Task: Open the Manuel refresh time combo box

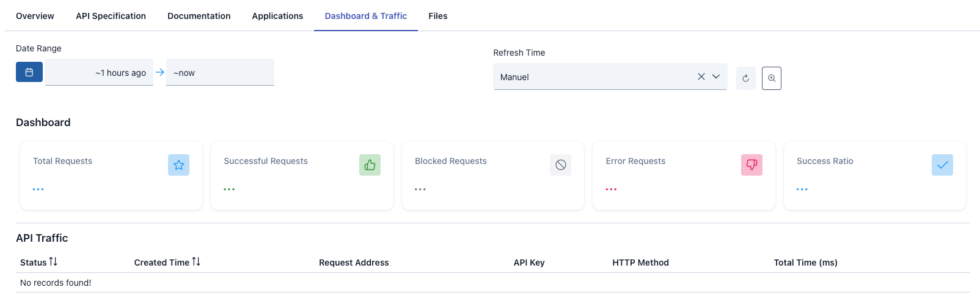Action: [x=593, y=77]
